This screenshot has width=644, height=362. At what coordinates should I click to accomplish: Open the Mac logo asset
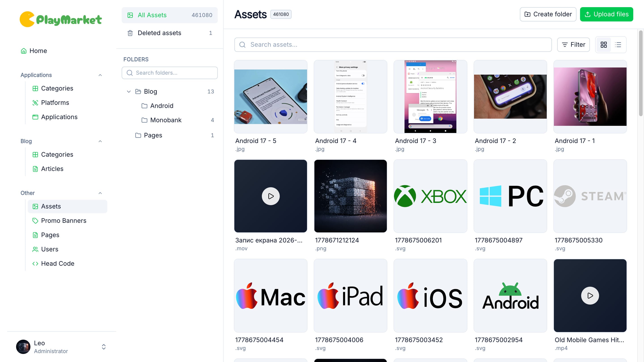point(271,296)
